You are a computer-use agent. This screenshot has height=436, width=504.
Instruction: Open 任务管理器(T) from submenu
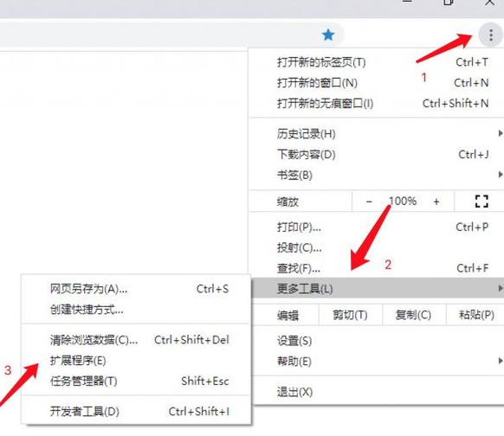click(x=136, y=381)
